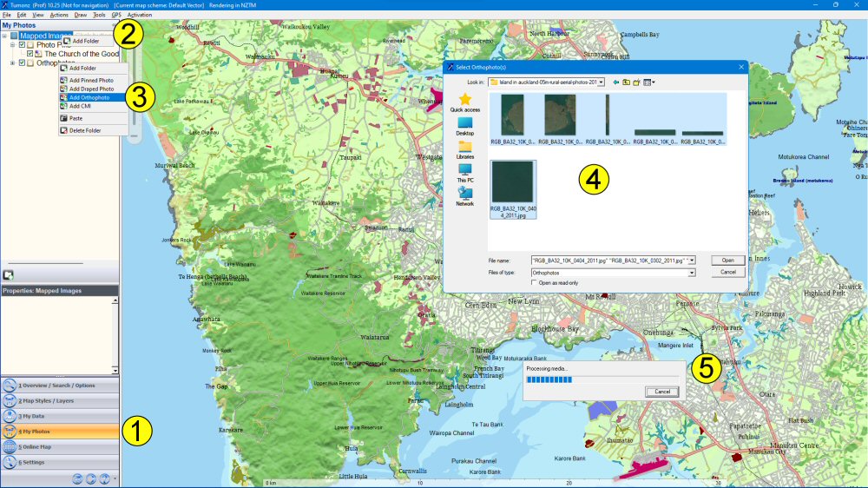Click the Overview magnifier icon
Image resolution: width=868 pixels, height=488 pixels.
click(9, 386)
